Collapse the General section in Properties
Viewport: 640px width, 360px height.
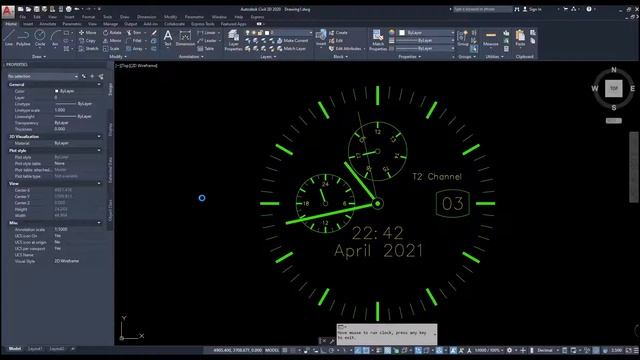click(99, 84)
